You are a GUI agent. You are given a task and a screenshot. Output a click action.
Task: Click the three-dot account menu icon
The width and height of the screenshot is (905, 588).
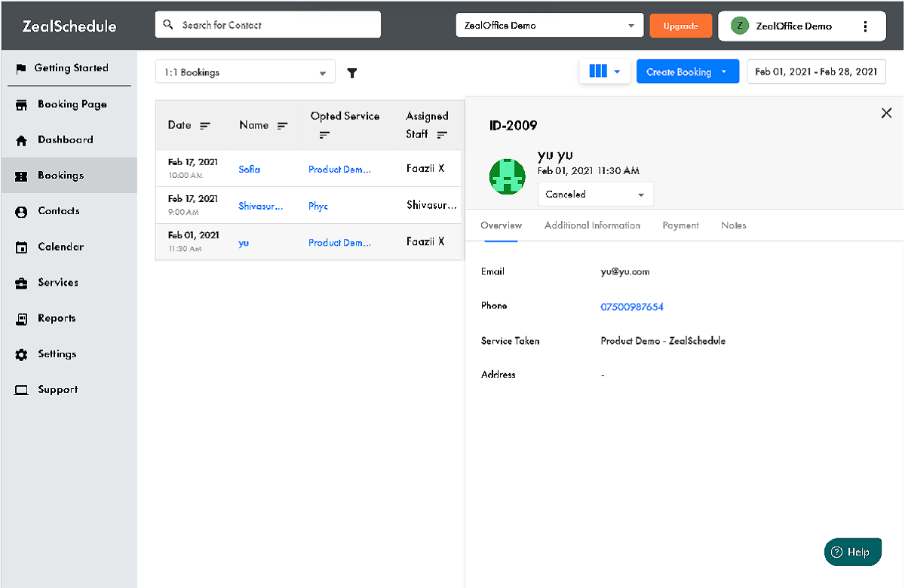click(x=865, y=26)
